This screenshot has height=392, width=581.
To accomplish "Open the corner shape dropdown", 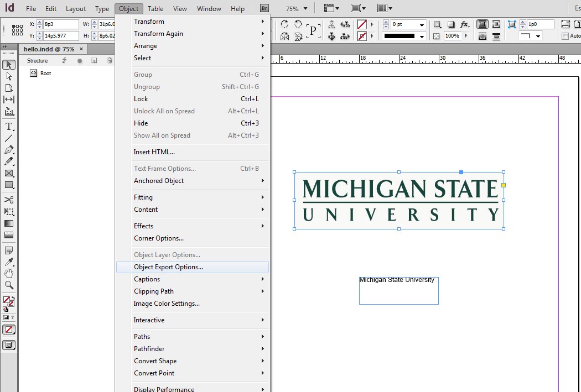I will [x=538, y=36].
